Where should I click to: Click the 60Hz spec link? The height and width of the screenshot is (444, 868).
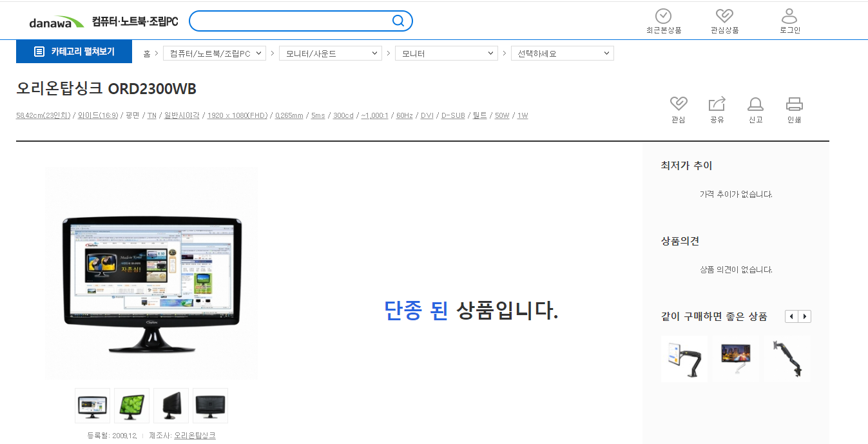[x=404, y=115]
